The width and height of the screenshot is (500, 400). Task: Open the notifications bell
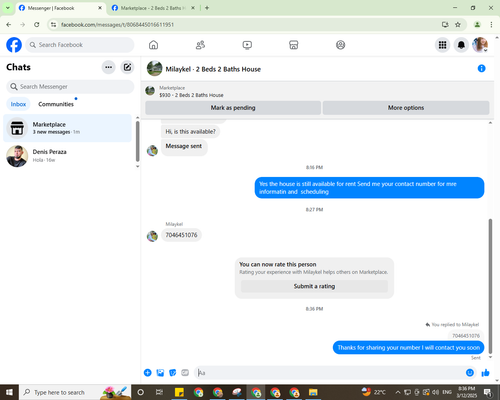pyautogui.click(x=461, y=45)
